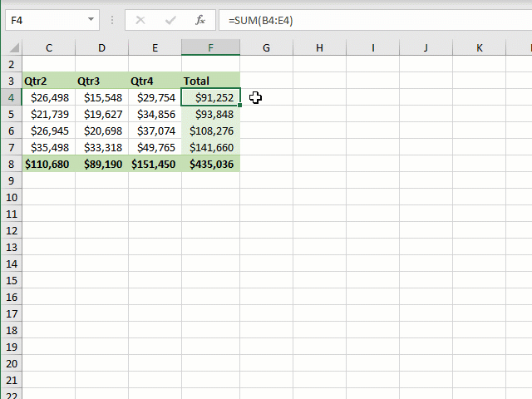Select the cell containing $26,498
The width and height of the screenshot is (532, 399).
point(48,97)
